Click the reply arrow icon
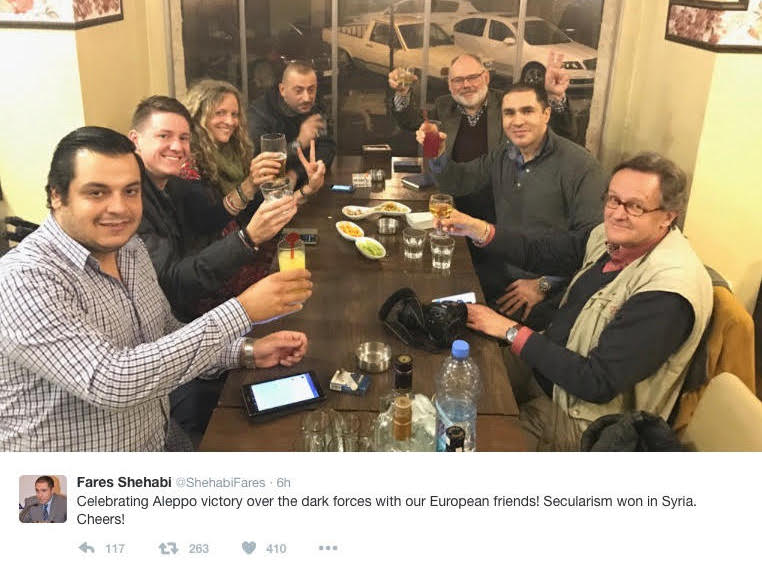 pyautogui.click(x=87, y=548)
